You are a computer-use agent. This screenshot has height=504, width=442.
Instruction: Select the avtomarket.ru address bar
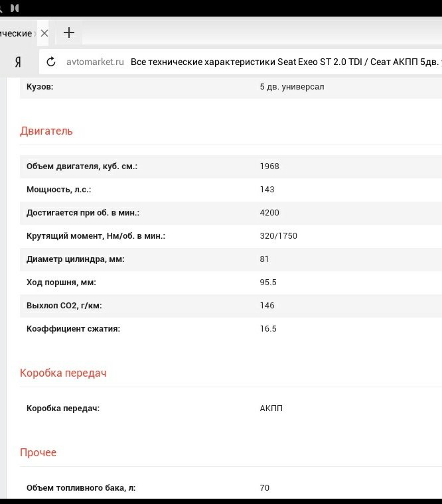pos(241,62)
